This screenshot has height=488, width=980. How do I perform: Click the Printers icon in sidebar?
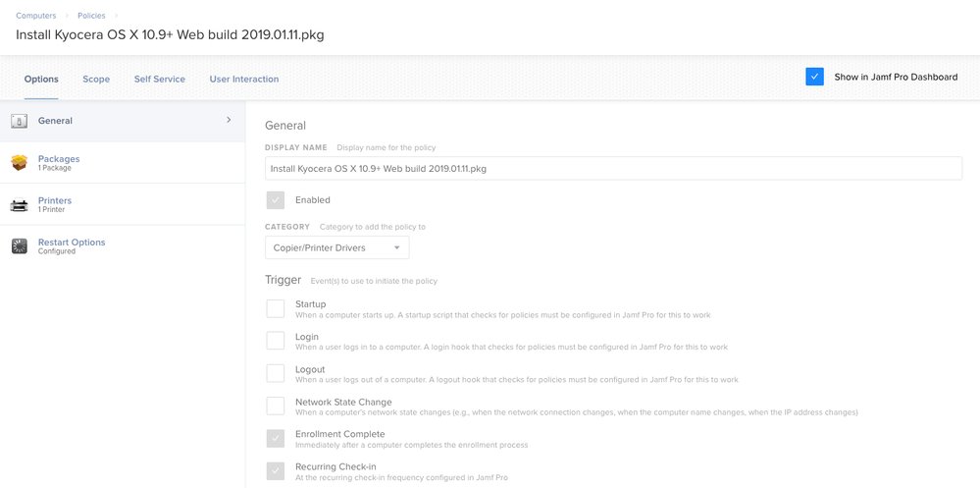20,204
